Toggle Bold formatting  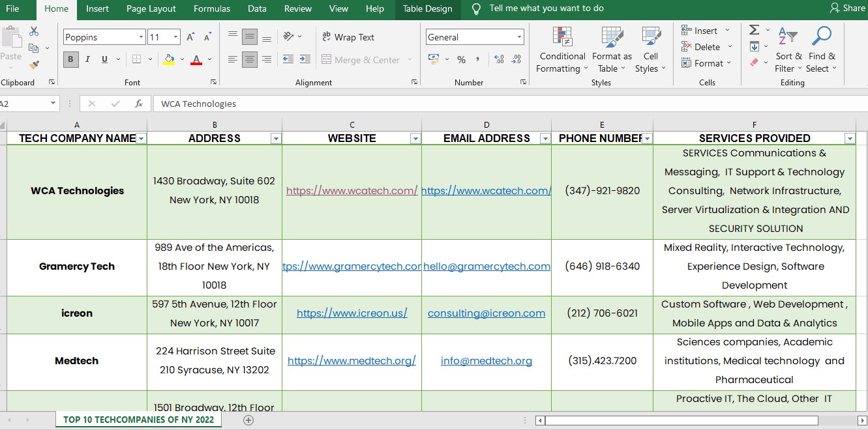[x=70, y=59]
